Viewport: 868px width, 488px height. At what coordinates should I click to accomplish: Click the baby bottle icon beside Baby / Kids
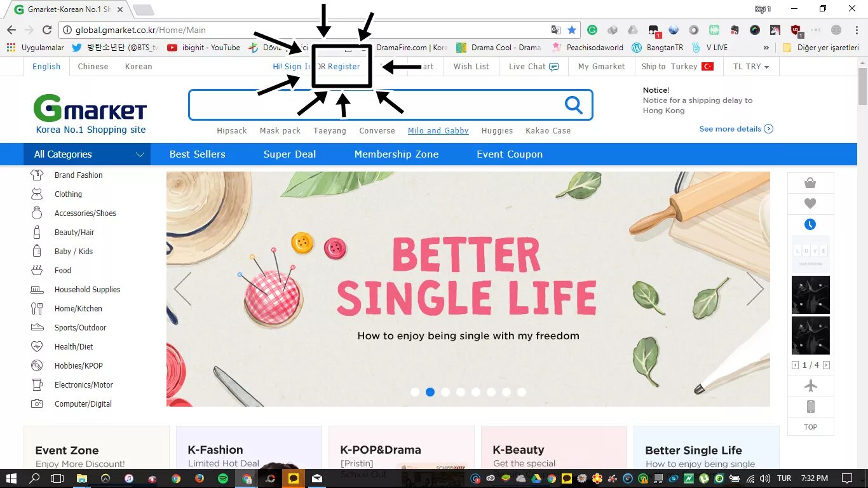37,251
